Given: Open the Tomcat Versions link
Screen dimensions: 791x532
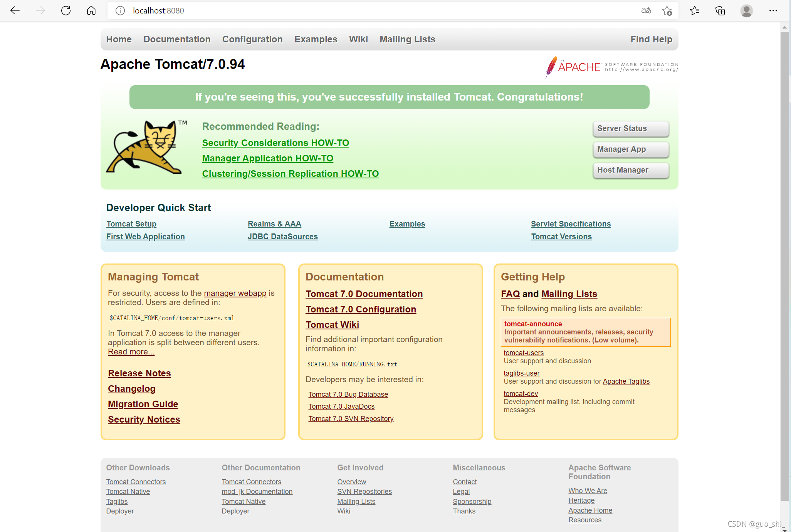Looking at the screenshot, I should point(561,237).
